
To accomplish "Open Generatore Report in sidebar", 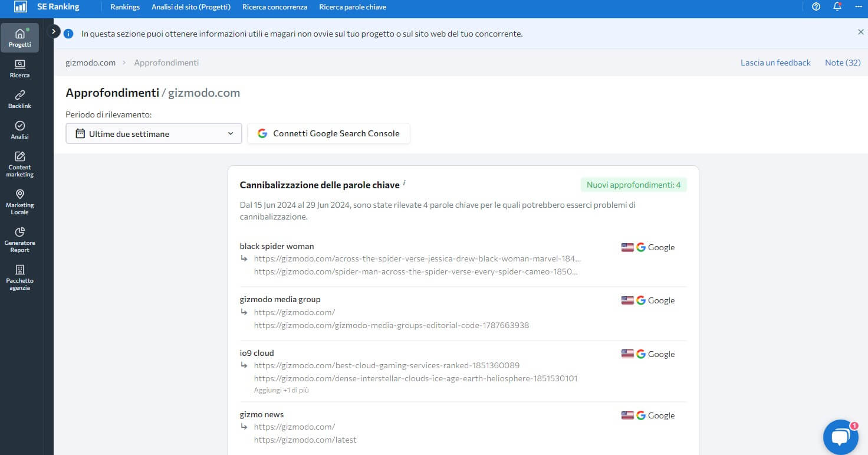I will (x=19, y=240).
